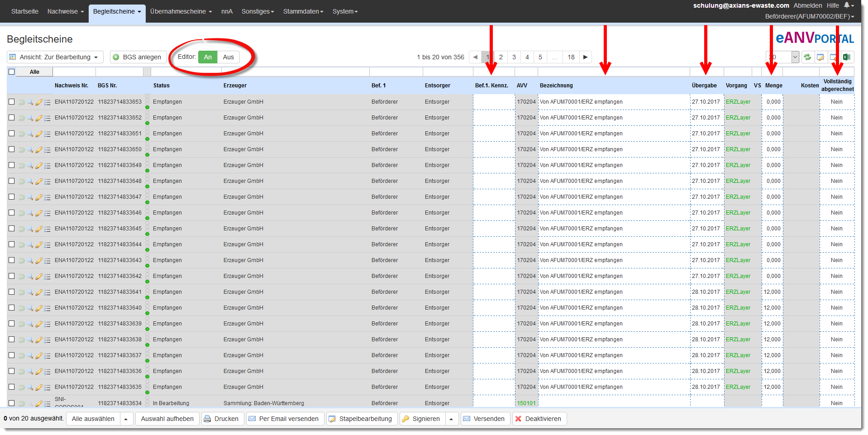
Task: Open the Sonstiges menu
Action: click(x=258, y=11)
